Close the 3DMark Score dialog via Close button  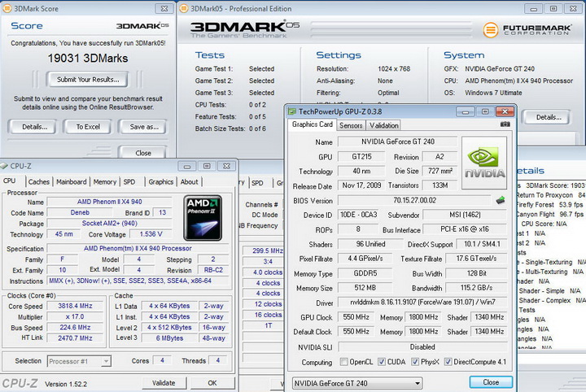(143, 153)
